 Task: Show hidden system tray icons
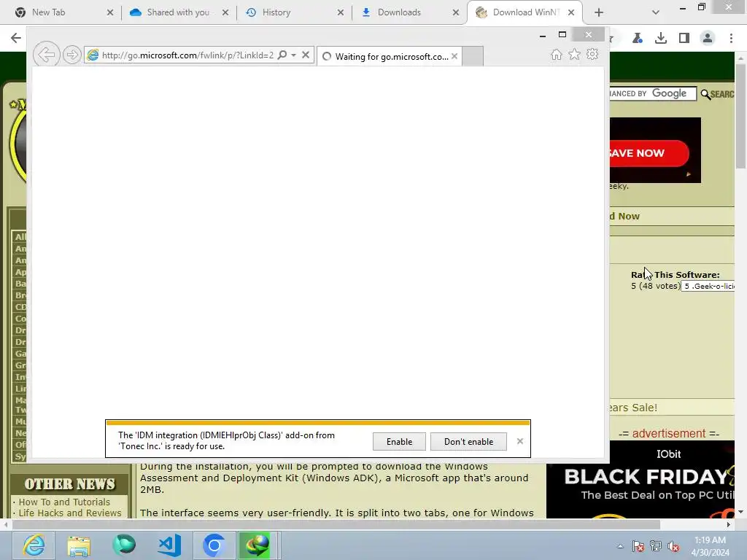[x=620, y=546]
